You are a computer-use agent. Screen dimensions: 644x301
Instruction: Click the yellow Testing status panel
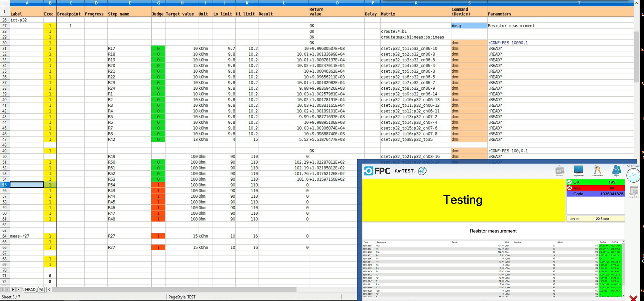[464, 200]
